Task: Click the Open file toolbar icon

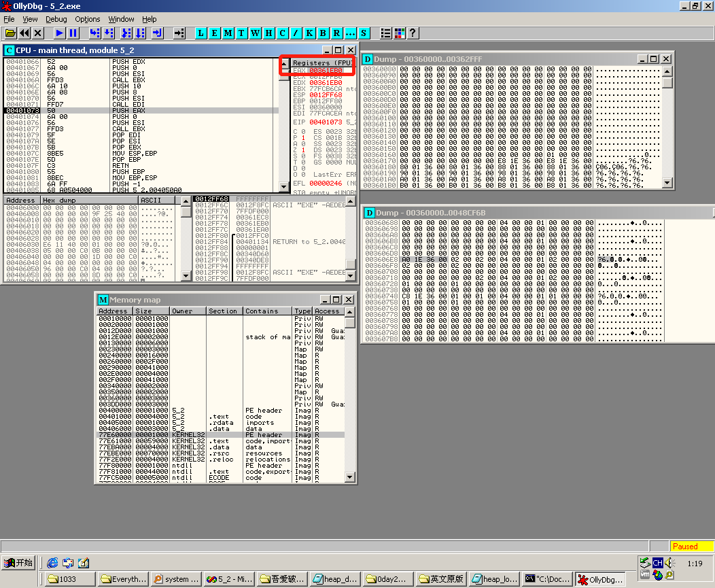Action: pyautogui.click(x=10, y=33)
